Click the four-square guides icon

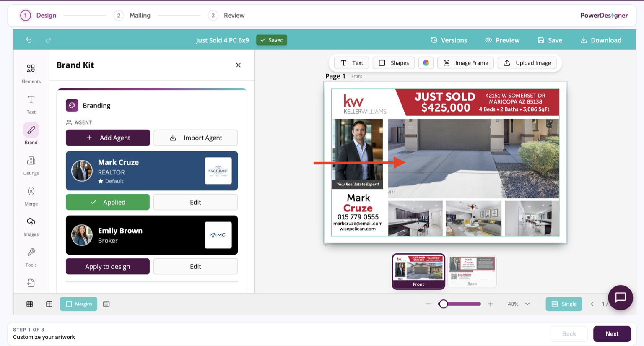tap(49, 304)
